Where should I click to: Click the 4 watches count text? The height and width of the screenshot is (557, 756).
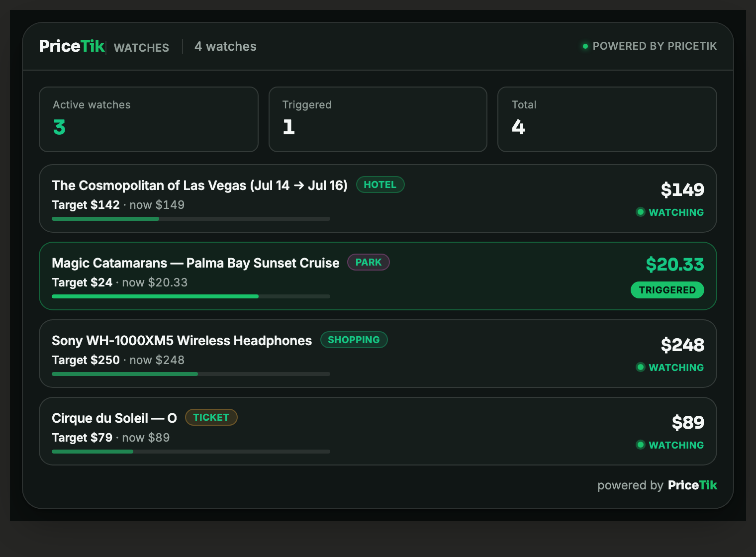(x=225, y=46)
